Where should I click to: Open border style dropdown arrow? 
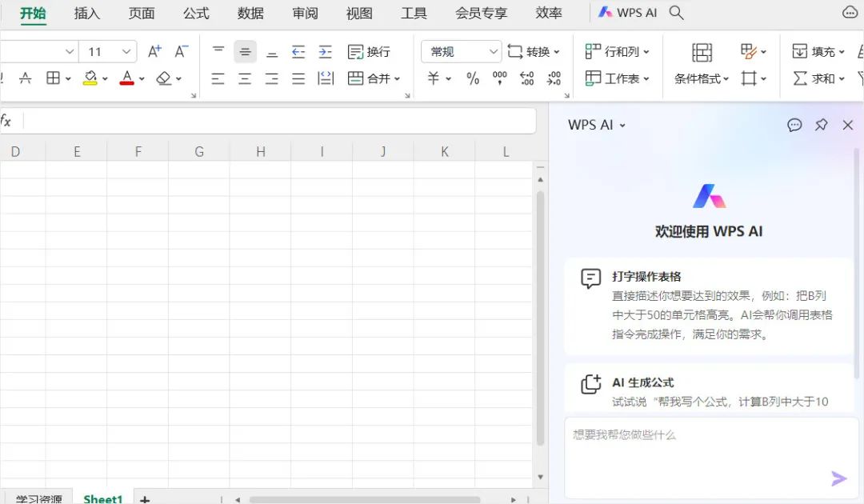[x=68, y=78]
